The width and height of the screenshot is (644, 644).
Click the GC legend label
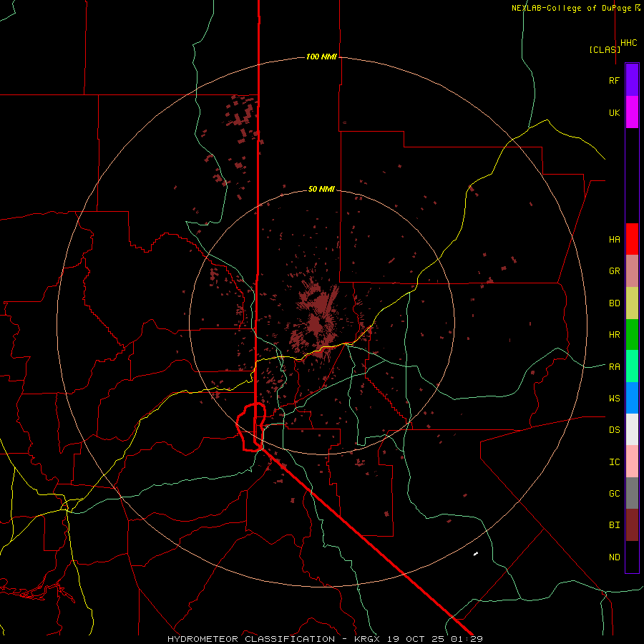coord(615,494)
